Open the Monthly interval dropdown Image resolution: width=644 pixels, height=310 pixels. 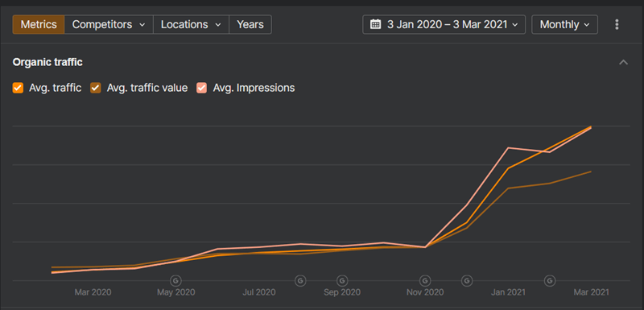pos(565,25)
